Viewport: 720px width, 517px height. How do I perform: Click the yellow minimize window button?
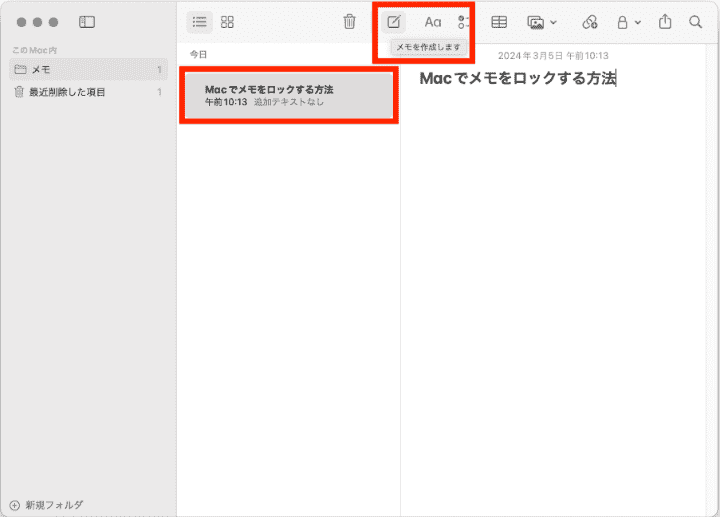[38, 22]
